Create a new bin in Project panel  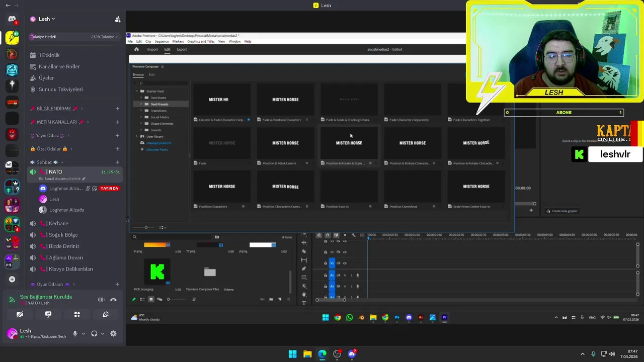(271, 299)
